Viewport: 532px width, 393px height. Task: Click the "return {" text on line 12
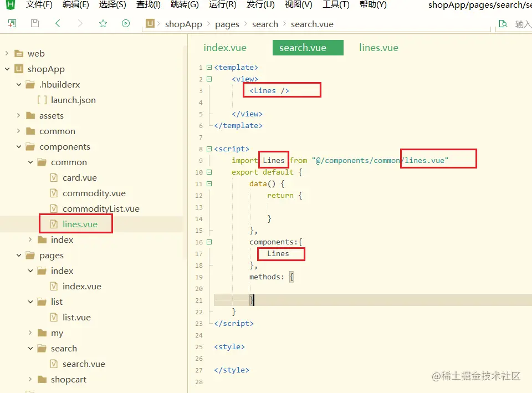(284, 196)
